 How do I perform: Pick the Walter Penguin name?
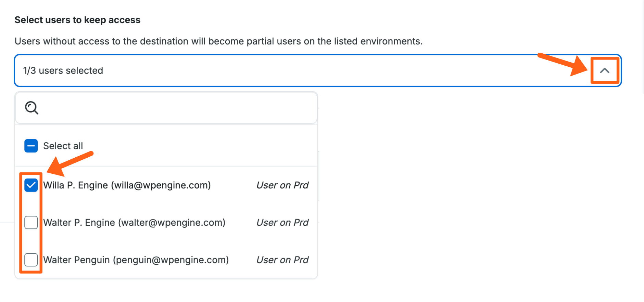click(x=76, y=260)
